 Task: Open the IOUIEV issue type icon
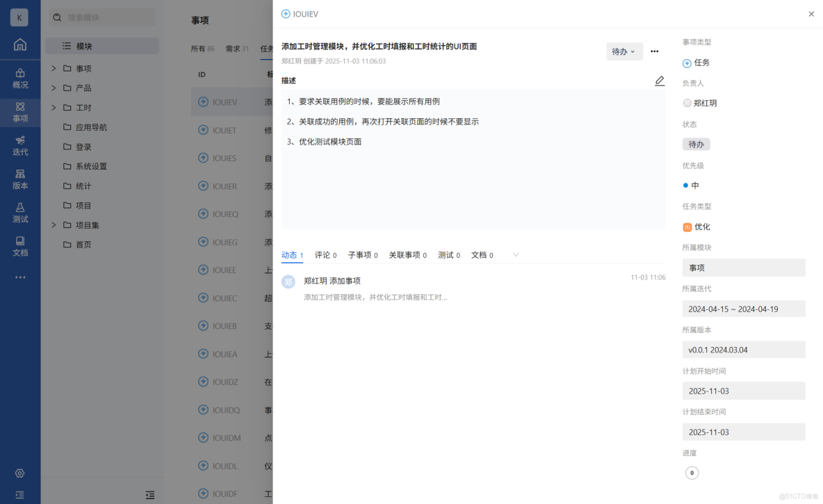(x=284, y=13)
